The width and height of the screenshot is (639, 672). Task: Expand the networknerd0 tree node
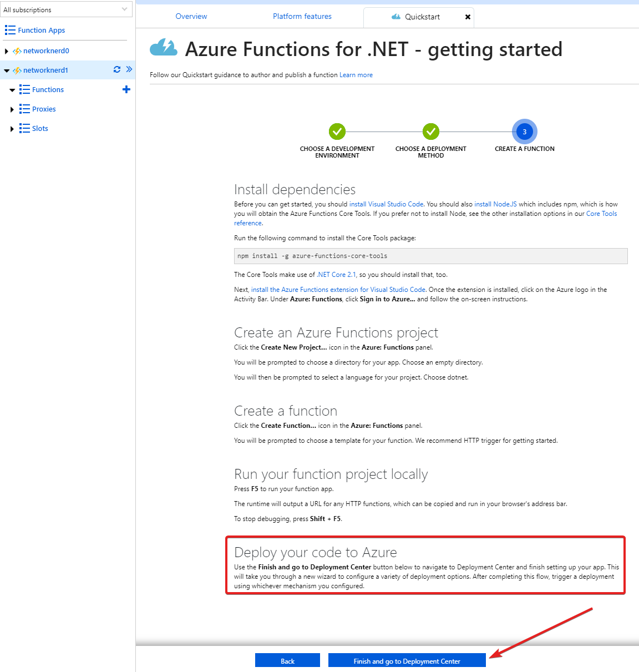pos(6,51)
